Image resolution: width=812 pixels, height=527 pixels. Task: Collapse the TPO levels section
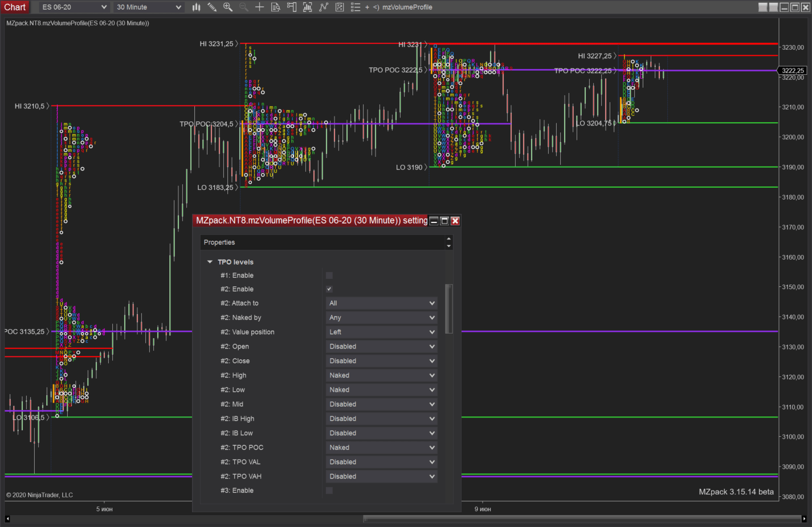210,262
